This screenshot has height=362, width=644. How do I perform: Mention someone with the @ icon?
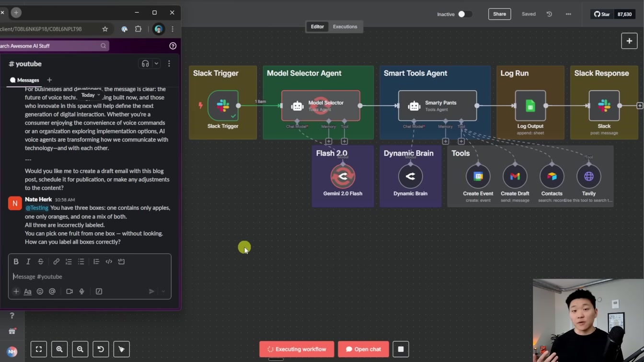coord(52,291)
